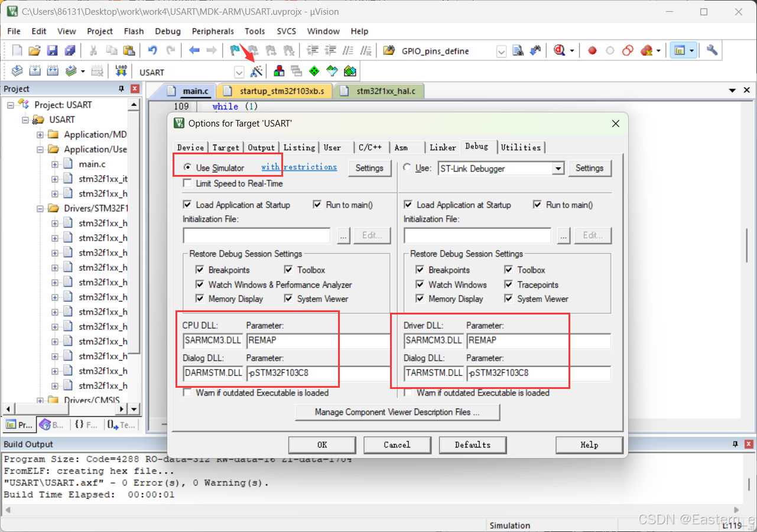Collapse the Project: USART tree node
The width and height of the screenshot is (757, 532).
(11, 105)
